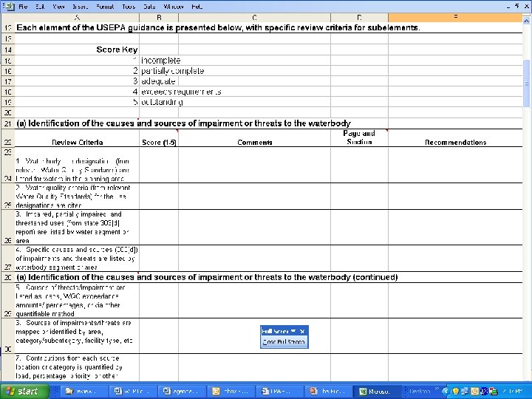Select criterion 5 causes of threats cell

click(x=77, y=300)
